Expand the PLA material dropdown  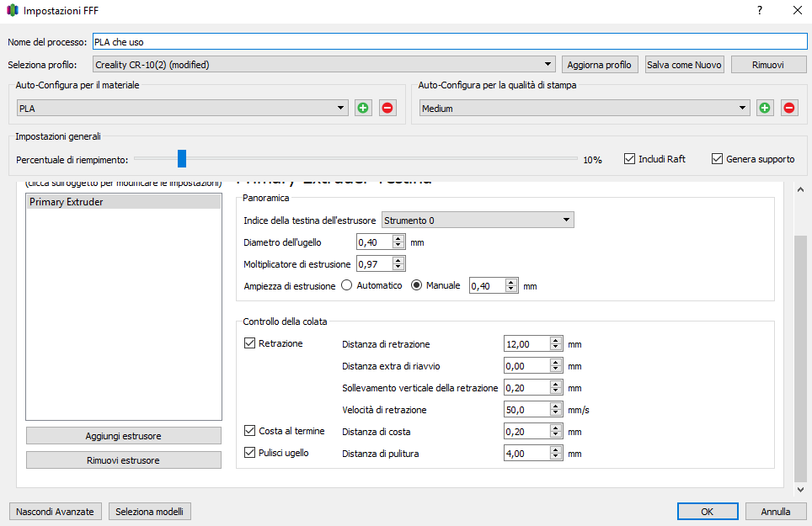pos(183,108)
